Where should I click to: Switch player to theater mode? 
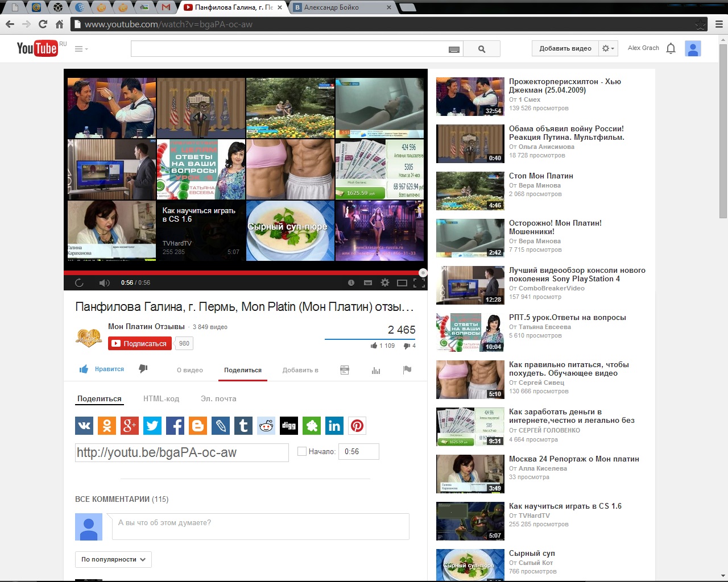(x=402, y=282)
